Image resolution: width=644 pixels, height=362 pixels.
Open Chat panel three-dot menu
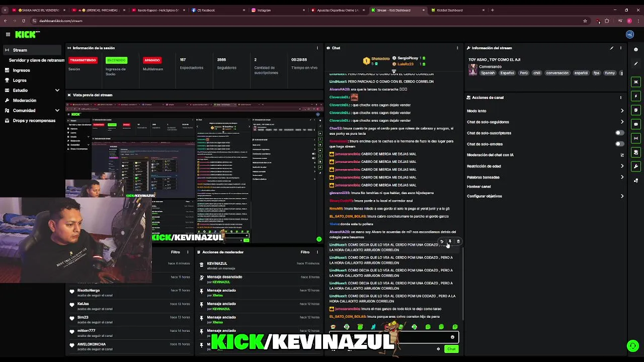pos(457,48)
